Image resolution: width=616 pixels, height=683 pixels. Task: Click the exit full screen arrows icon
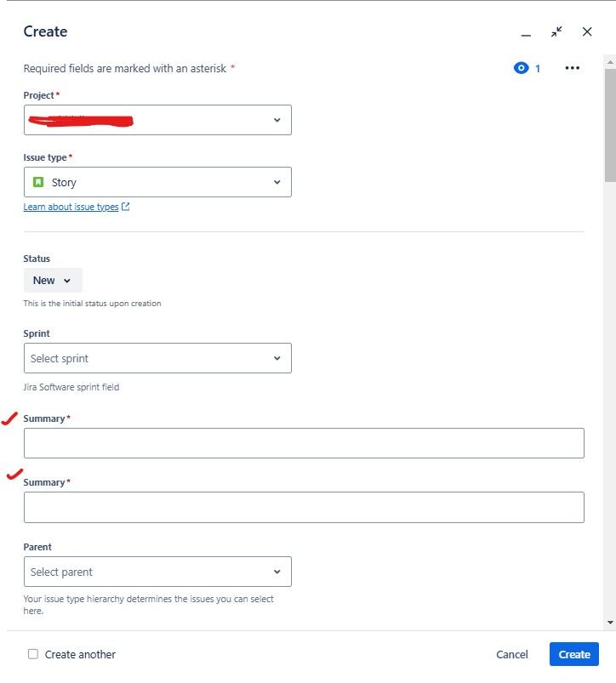click(x=557, y=31)
